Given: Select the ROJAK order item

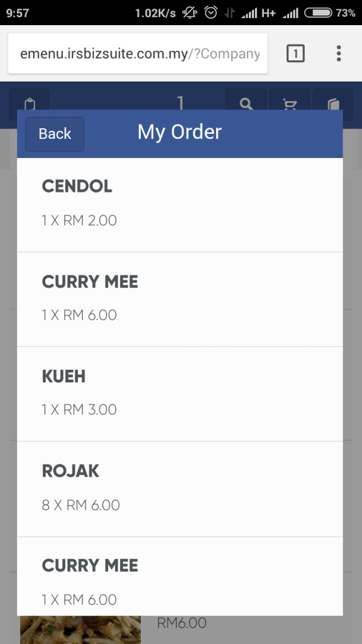Looking at the screenshot, I should (x=180, y=489).
